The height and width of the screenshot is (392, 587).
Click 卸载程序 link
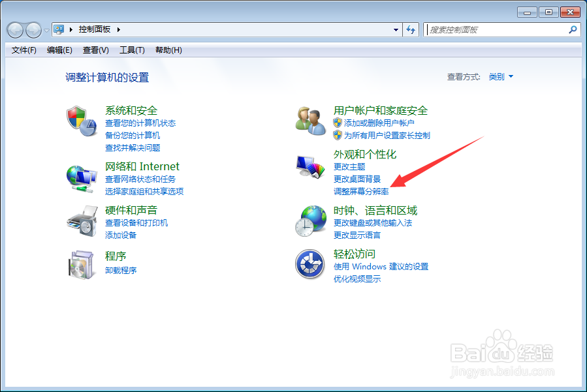click(x=121, y=271)
